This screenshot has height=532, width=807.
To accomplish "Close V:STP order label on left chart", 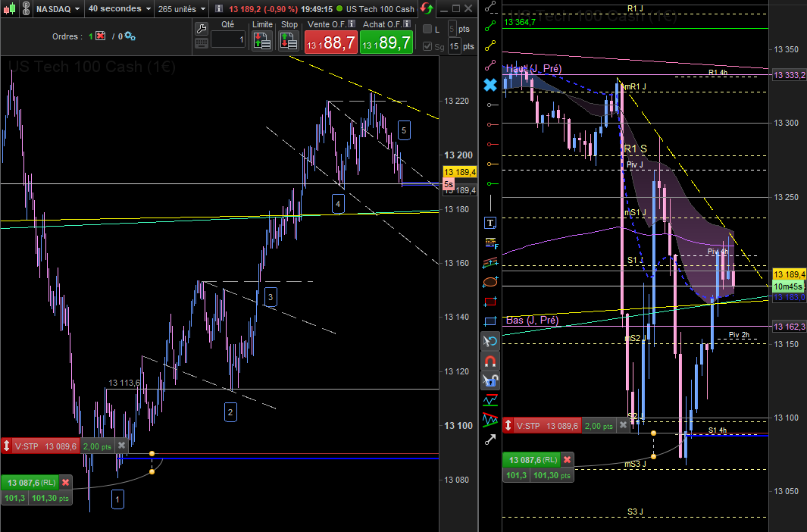I will [x=121, y=446].
